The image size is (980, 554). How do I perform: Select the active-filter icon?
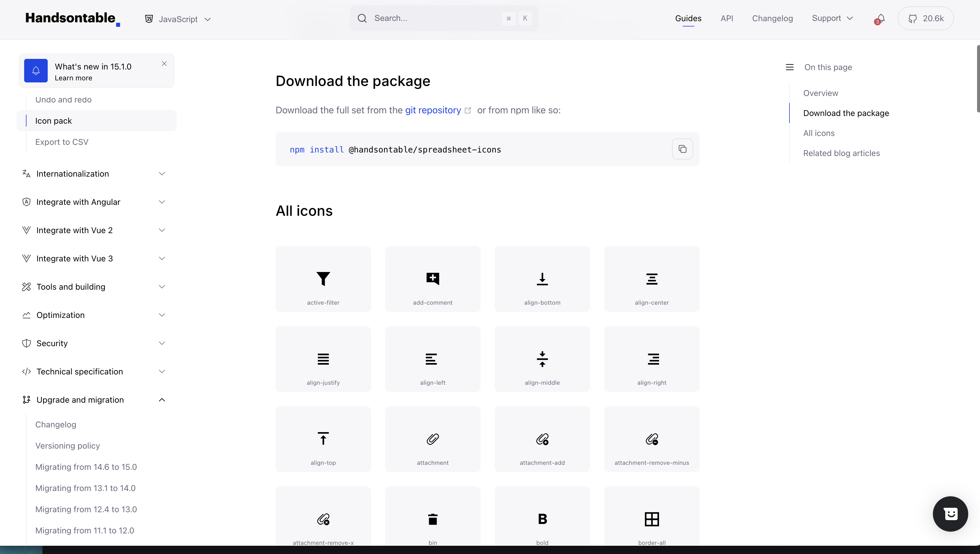323,279
